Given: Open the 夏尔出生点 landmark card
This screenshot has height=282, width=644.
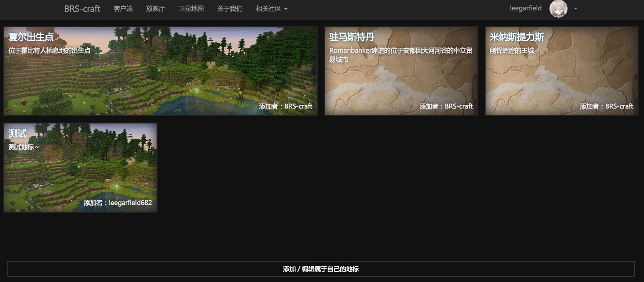Looking at the screenshot, I should pos(161,71).
